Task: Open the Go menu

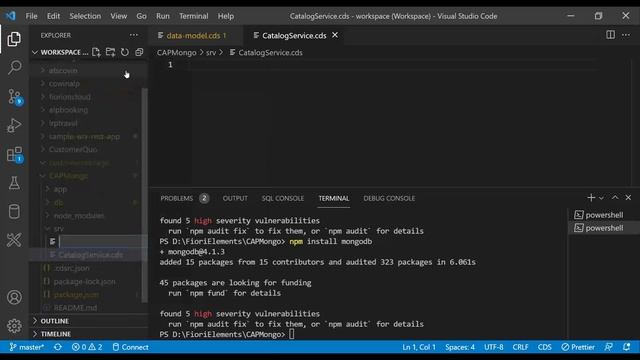Action: click(141, 16)
